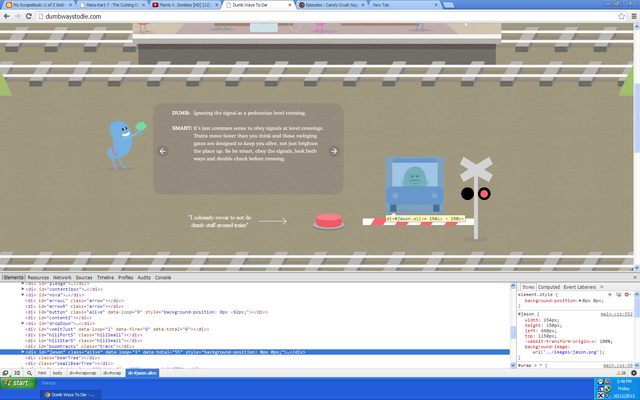
Task: Open the main.css:99 source link
Action: (618, 365)
